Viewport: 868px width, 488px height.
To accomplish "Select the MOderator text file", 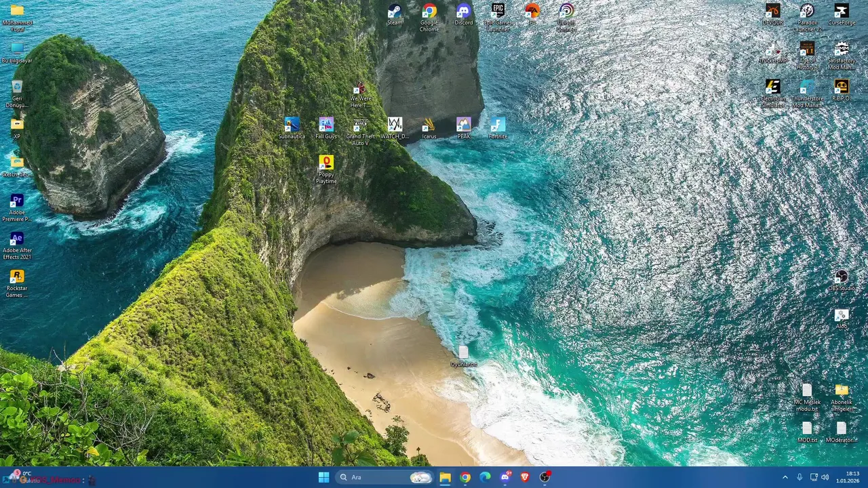I will pyautogui.click(x=842, y=432).
